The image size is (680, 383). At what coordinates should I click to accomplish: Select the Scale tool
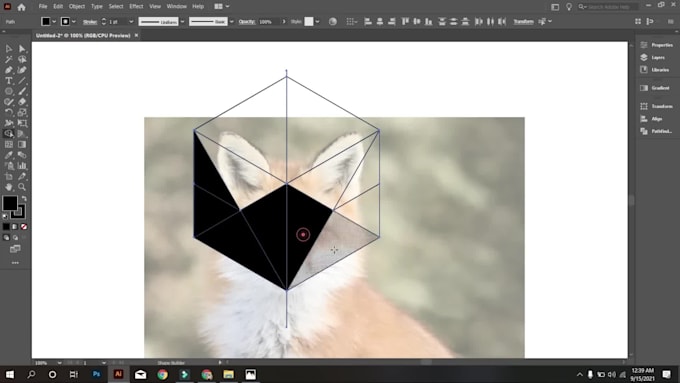coord(22,112)
